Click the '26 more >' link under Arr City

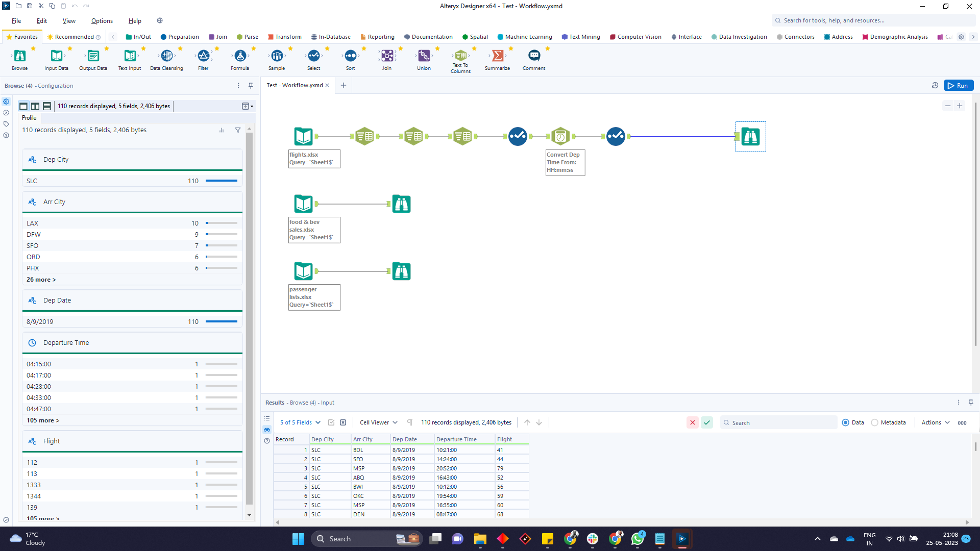(x=41, y=279)
